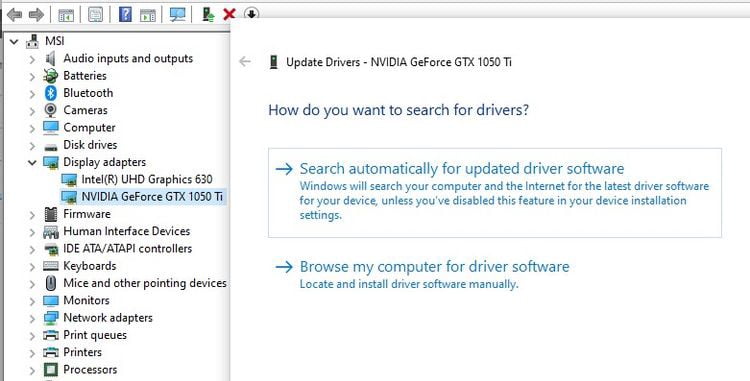Screen dimensions: 750x381
Task: Click the IDE ATA/ATAPI controllers icon
Action: [x=51, y=249]
